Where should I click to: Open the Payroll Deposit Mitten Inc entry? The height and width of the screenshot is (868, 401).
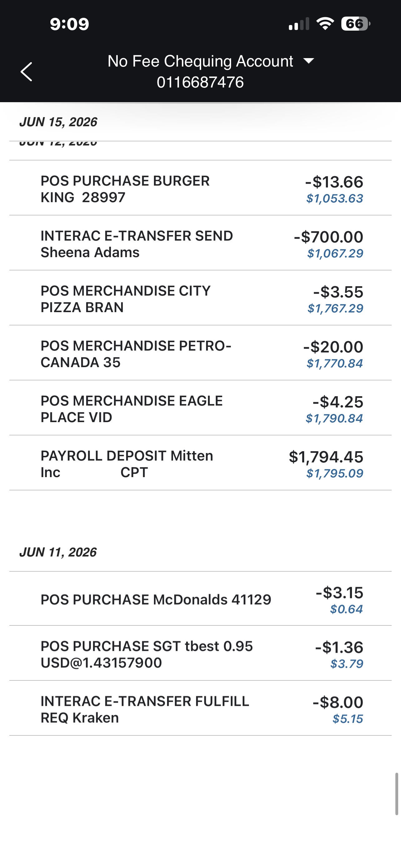tap(200, 463)
